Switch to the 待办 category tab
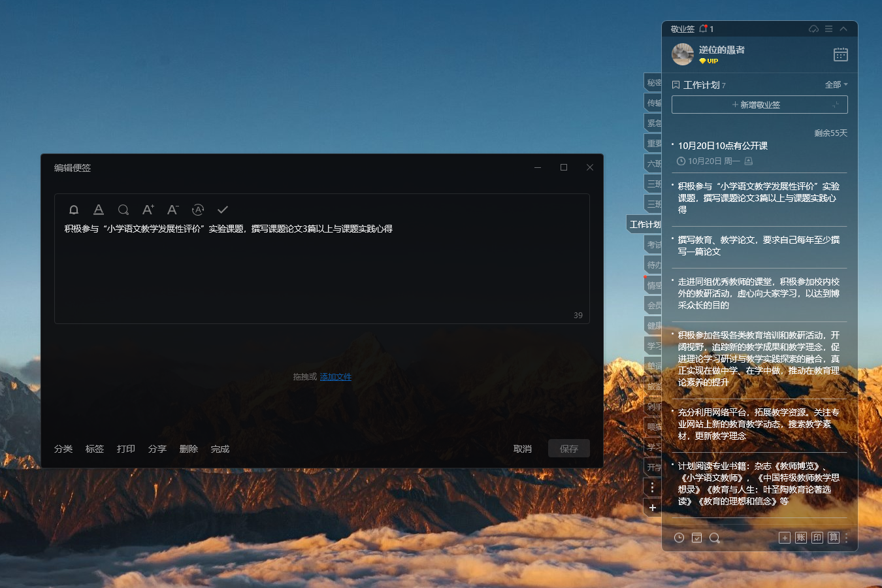 (653, 265)
